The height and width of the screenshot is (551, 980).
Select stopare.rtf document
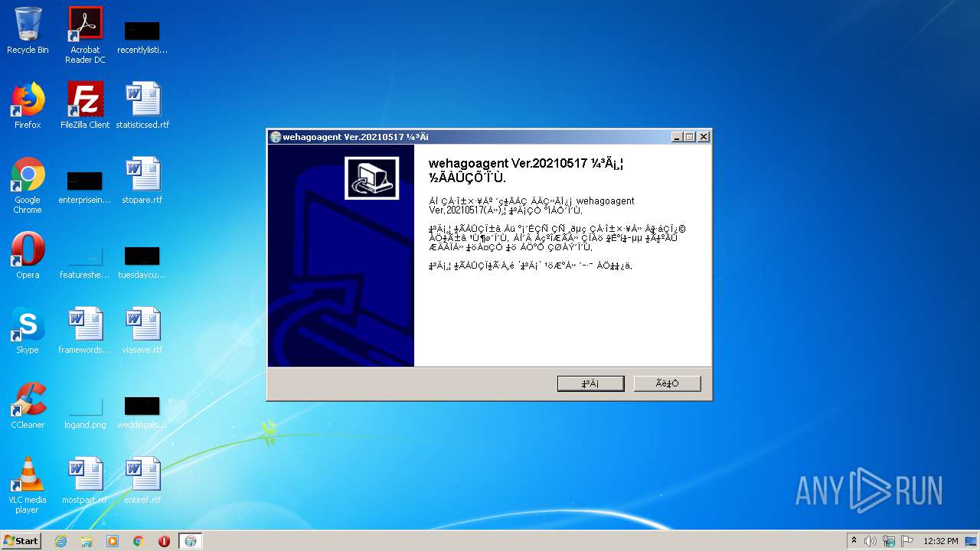[142, 181]
